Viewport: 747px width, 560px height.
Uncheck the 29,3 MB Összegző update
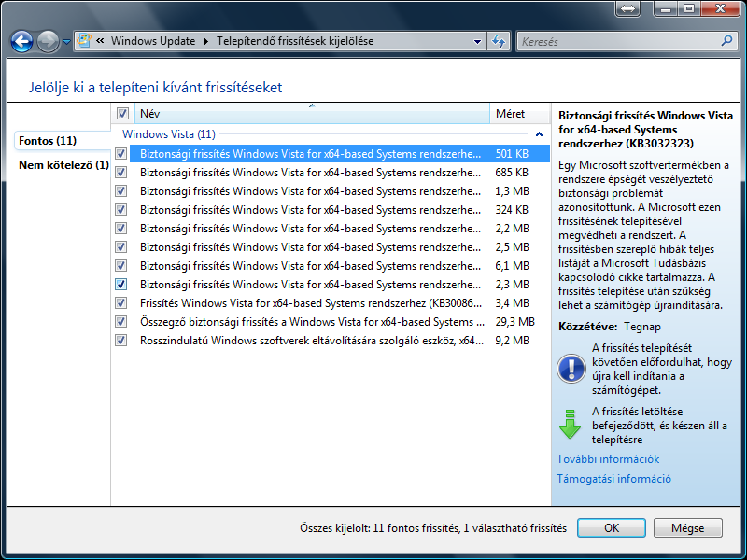pos(121,321)
